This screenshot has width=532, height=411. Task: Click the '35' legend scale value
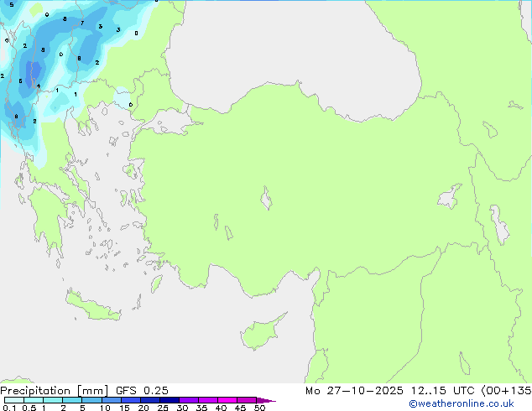coord(201,408)
